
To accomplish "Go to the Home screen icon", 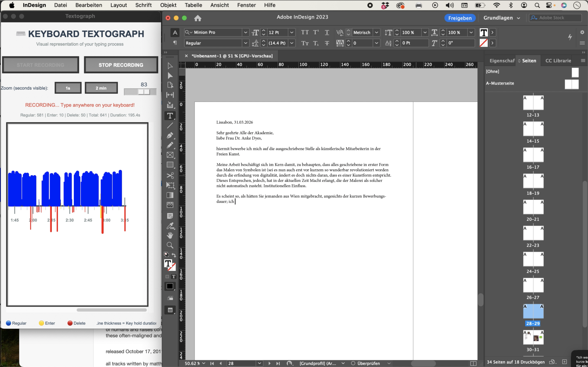I will [x=198, y=18].
